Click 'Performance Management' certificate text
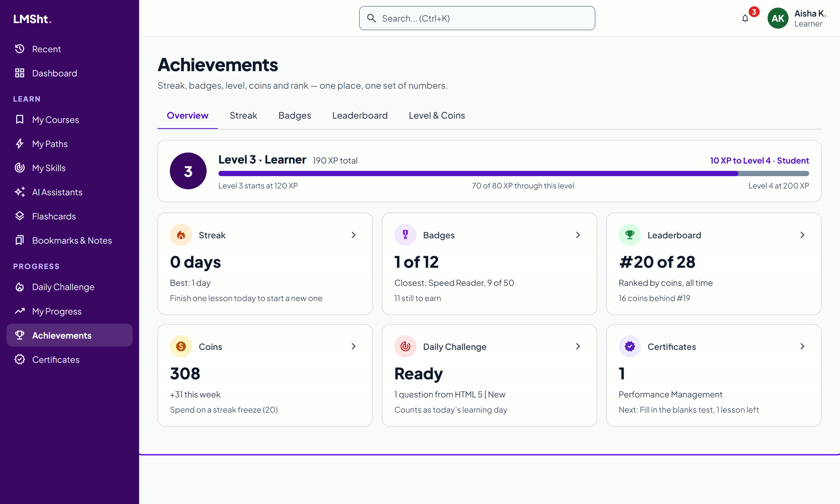The height and width of the screenshot is (504, 840). click(x=670, y=394)
